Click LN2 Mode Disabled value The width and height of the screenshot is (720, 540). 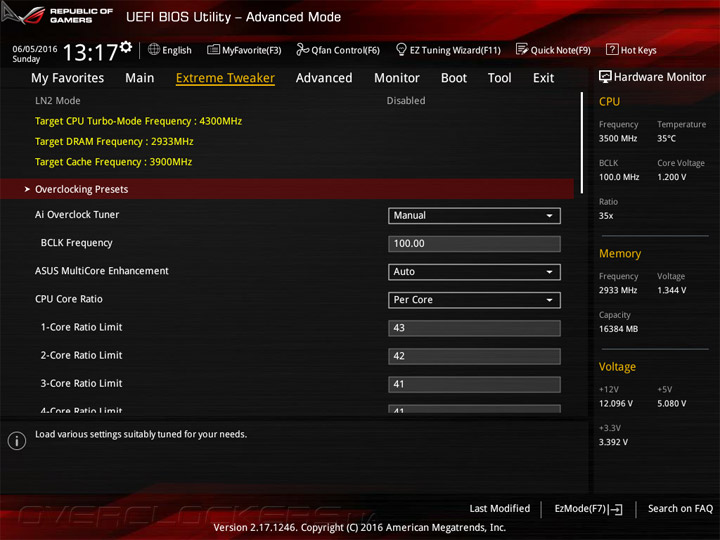(x=406, y=101)
